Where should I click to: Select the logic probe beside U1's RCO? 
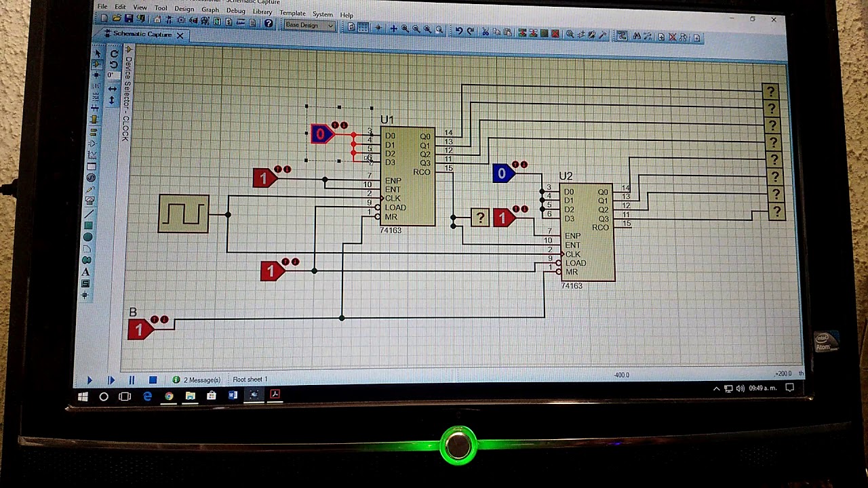coord(481,218)
